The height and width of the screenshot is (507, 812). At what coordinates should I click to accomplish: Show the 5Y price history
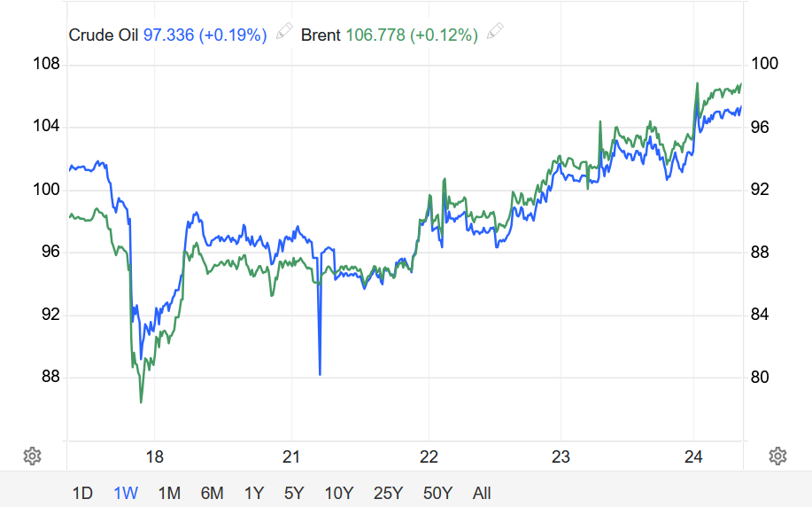pos(295,493)
